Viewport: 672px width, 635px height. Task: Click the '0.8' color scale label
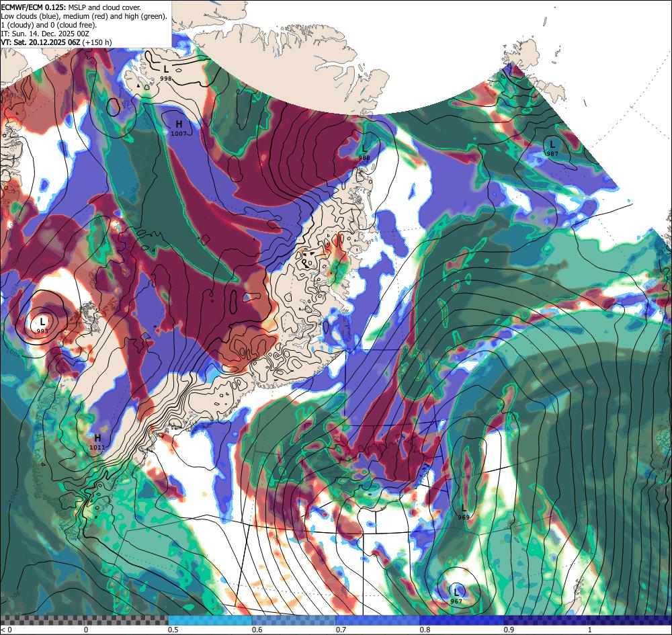point(425,630)
